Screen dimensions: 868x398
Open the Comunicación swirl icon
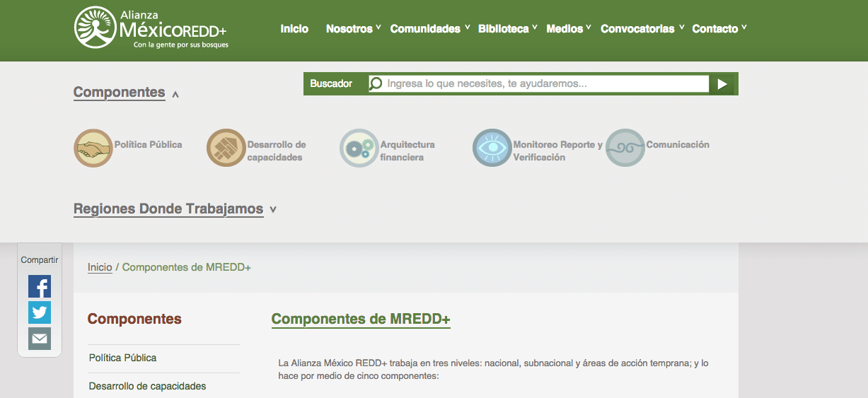click(x=625, y=148)
